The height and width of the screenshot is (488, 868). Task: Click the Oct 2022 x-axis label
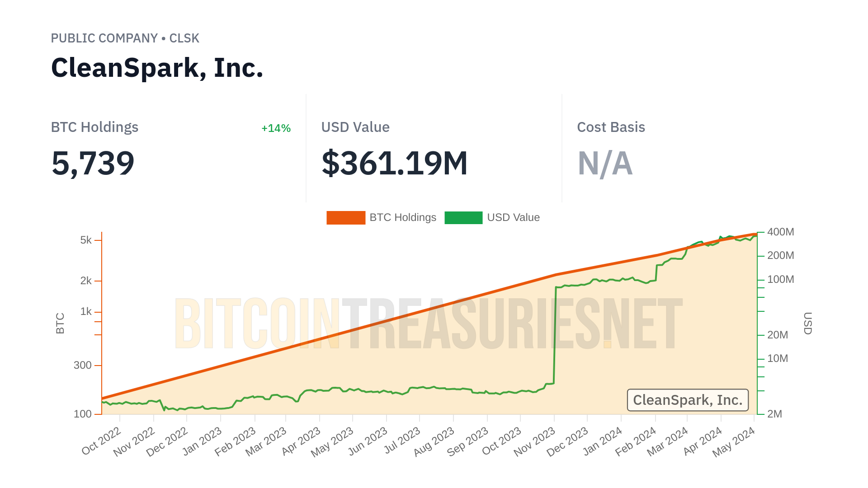click(102, 441)
